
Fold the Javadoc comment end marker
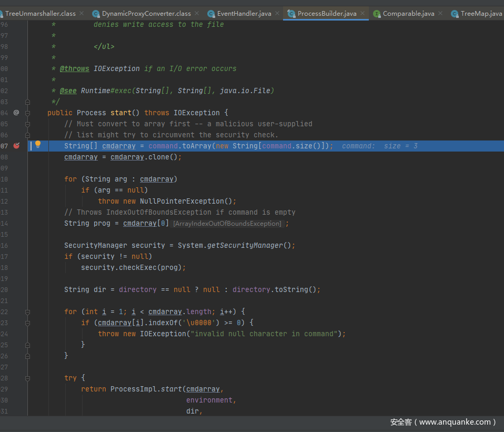(28, 102)
